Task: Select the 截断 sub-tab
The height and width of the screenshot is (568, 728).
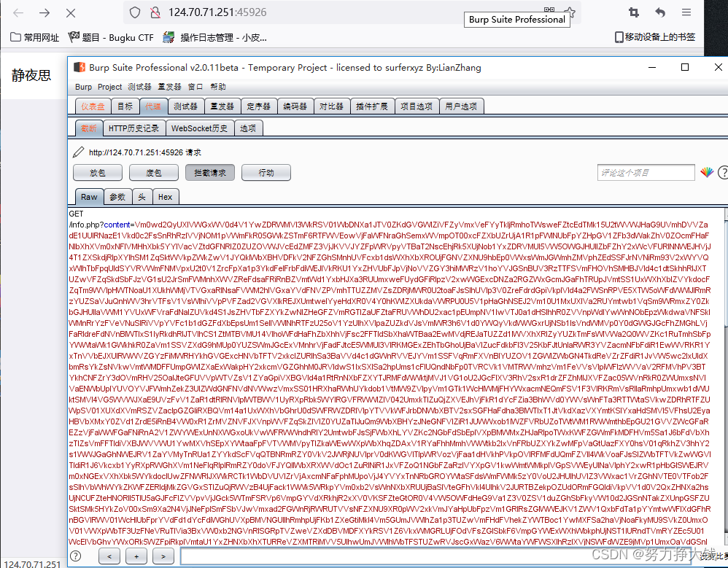Action: 89,128
